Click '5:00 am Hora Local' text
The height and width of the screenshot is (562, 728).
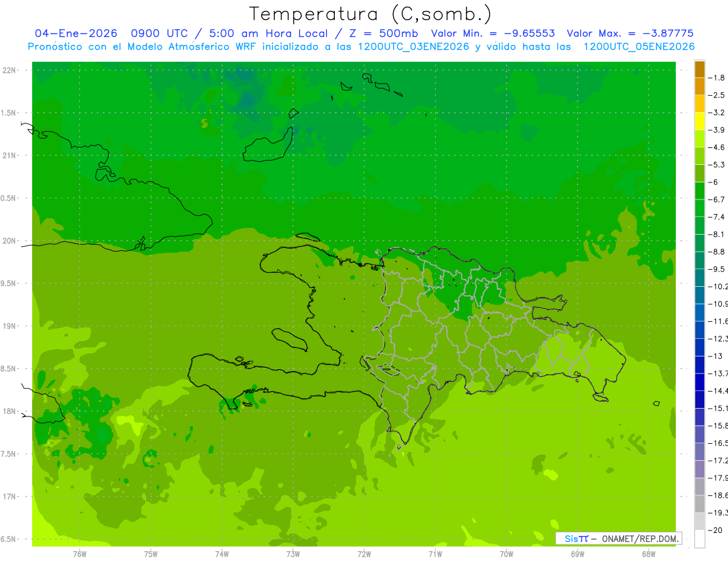click(268, 33)
